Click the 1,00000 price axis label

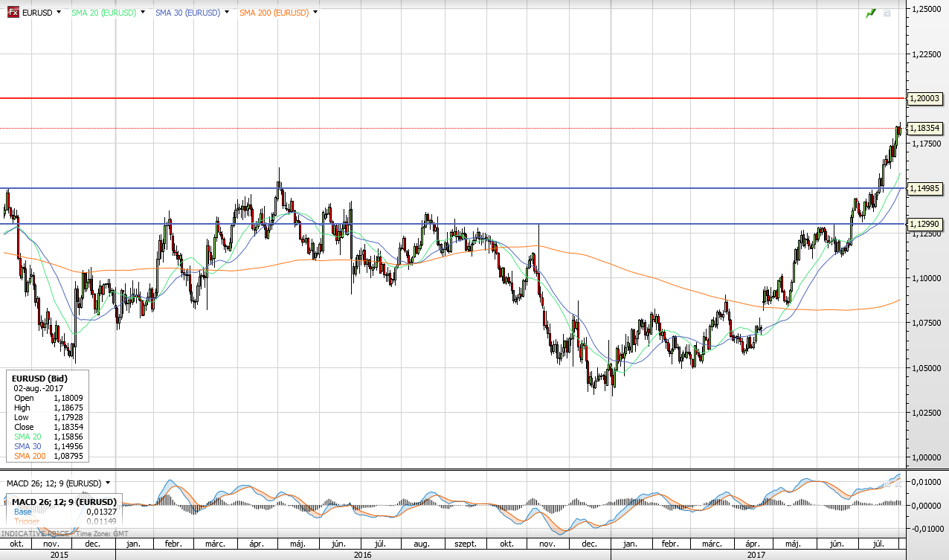[926, 457]
